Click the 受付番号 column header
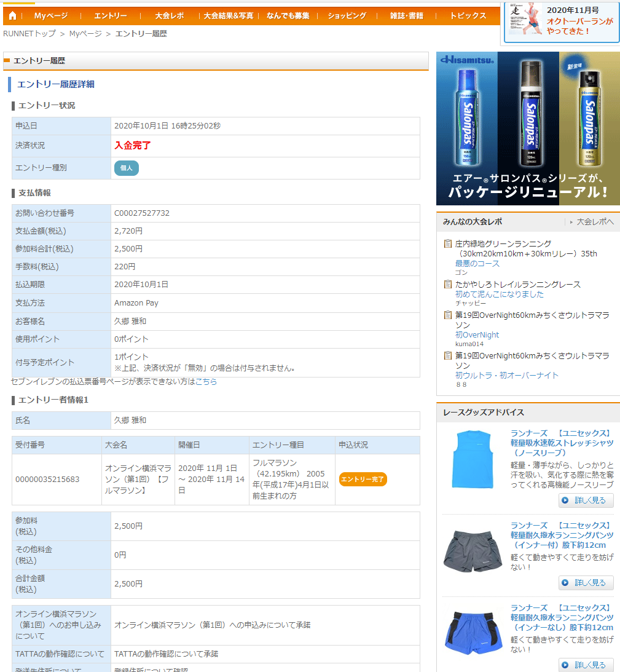 point(57,445)
